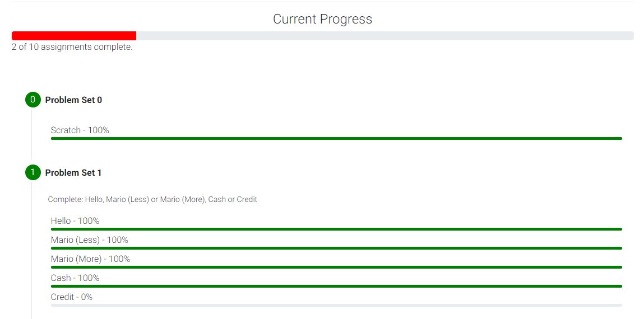Open the Credit - 0% assignment
The width and height of the screenshot is (644, 319).
click(x=72, y=297)
